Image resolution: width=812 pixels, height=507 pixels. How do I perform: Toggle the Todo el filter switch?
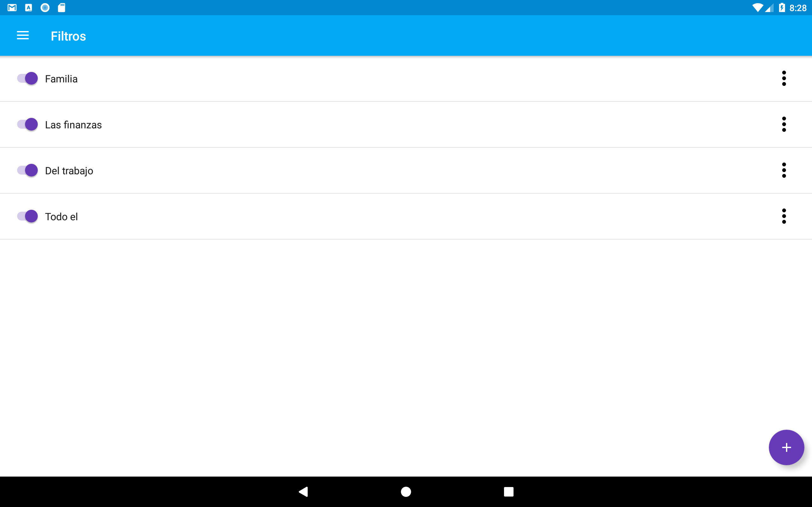coord(28,216)
